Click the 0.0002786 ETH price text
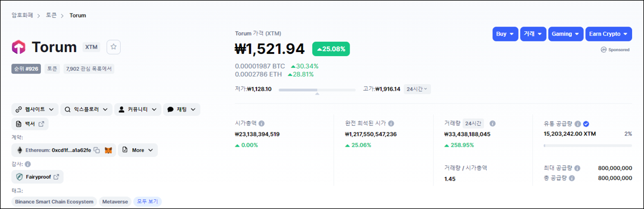This screenshot has height=209, width=644. (258, 74)
